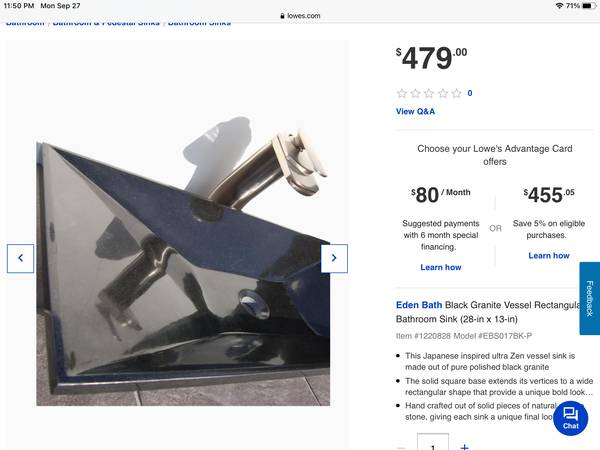Screen dimensions: 600x450
Task: Click the fifth rating star
Action: 457,93
